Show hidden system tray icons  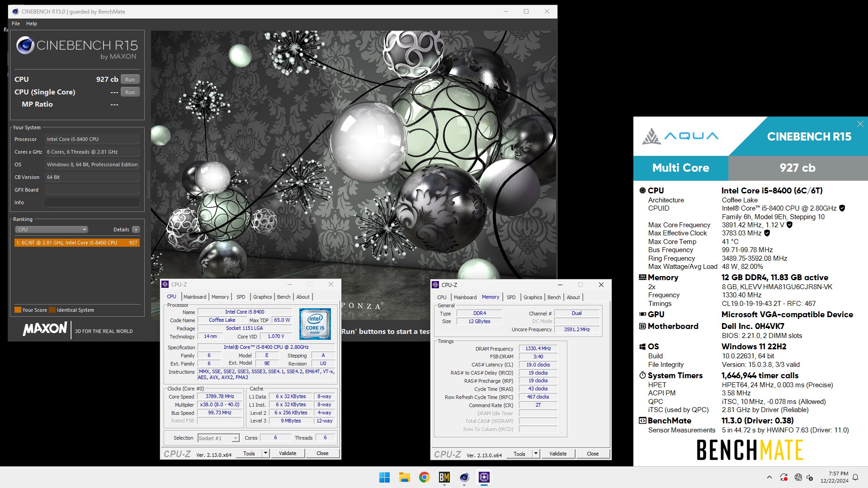pos(769,477)
